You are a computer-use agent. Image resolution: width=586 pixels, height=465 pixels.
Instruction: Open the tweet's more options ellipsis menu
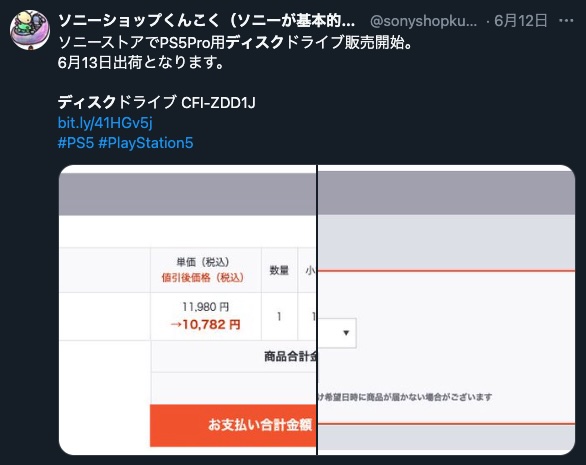tap(566, 21)
